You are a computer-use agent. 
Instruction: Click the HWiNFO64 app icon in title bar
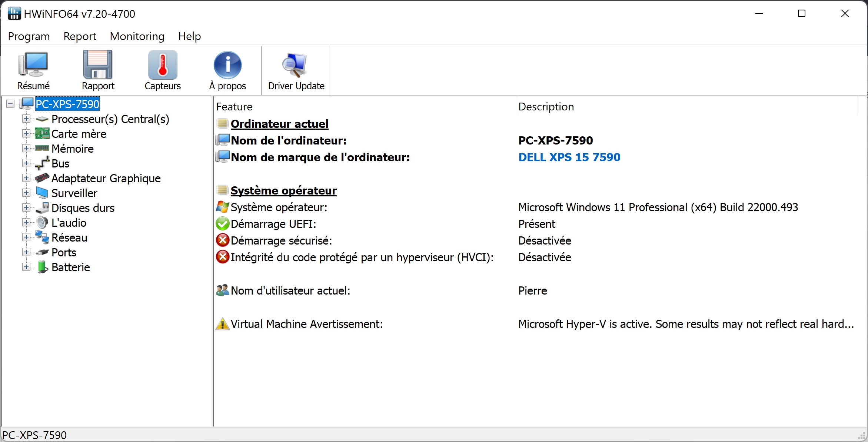14,14
